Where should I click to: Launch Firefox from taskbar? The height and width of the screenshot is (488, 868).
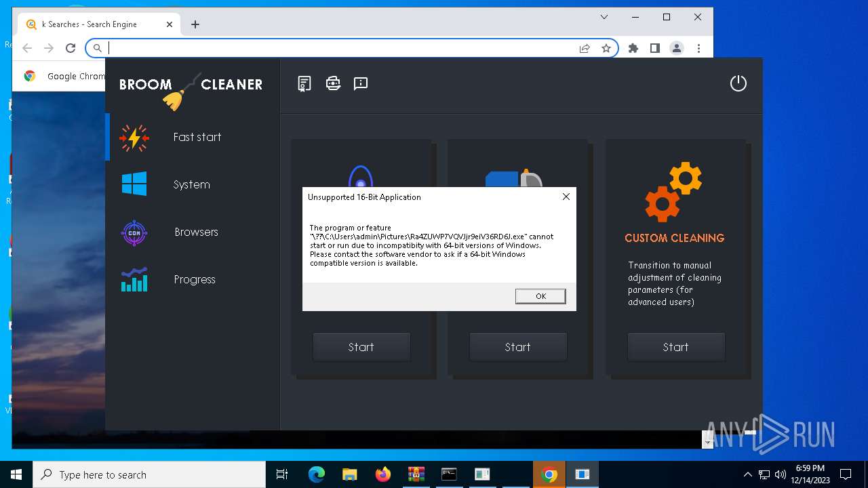[x=383, y=474]
